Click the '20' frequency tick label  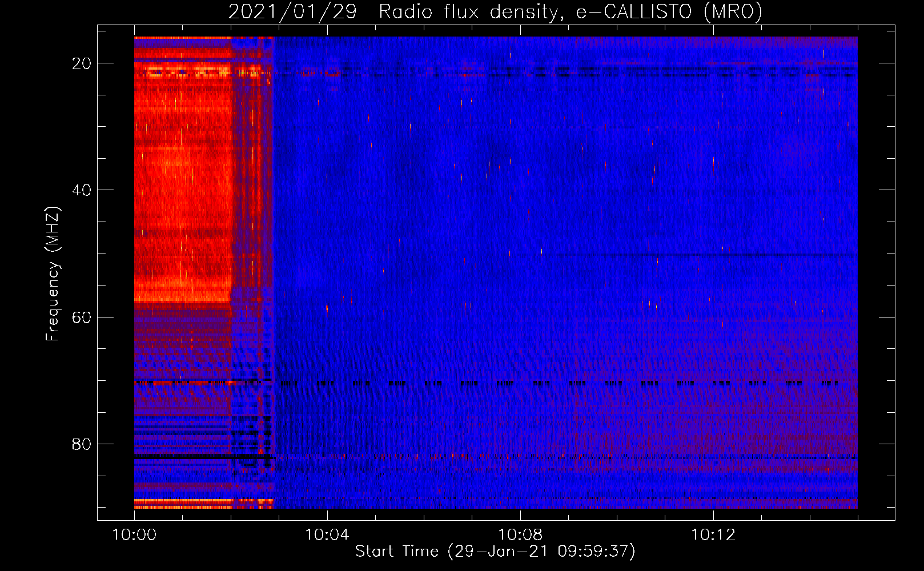[x=82, y=63]
